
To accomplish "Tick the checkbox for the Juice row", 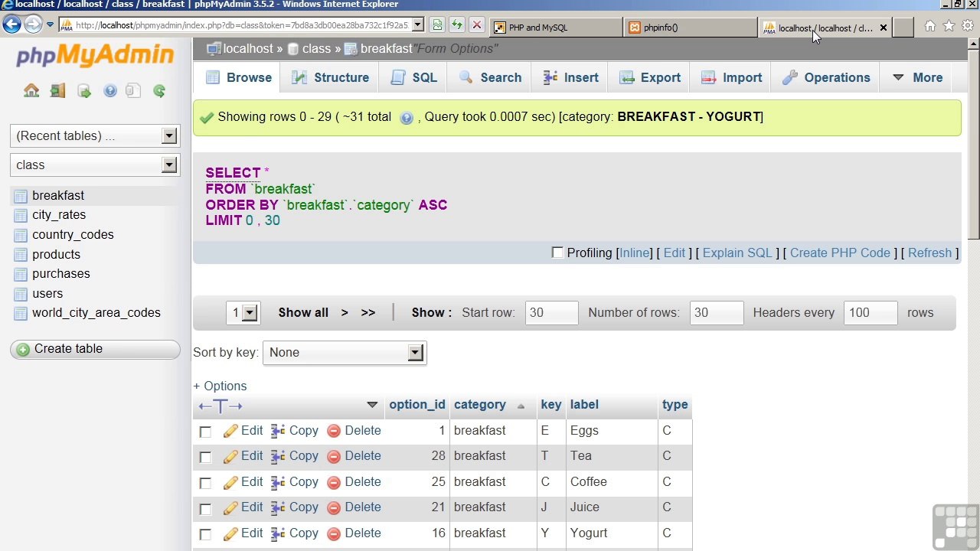I will (x=205, y=508).
